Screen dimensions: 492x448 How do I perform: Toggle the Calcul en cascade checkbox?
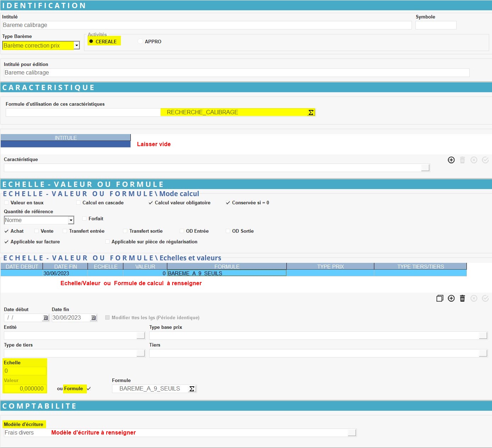point(78,203)
